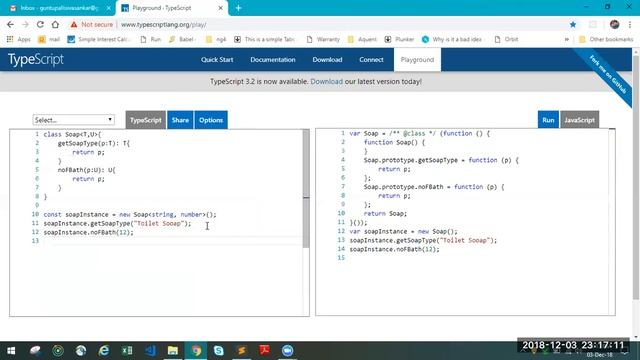Open the Select... examples dropdown
The image size is (640, 360).
click(x=73, y=120)
